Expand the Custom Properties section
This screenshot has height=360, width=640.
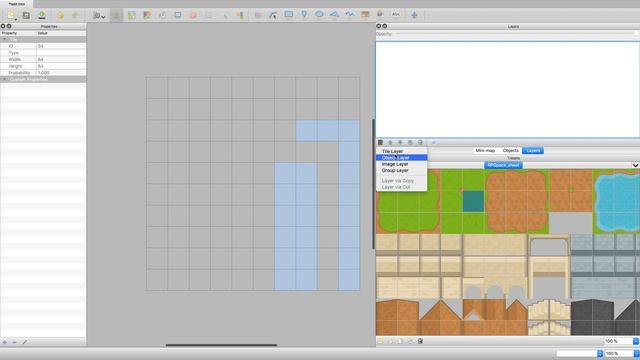point(4,79)
